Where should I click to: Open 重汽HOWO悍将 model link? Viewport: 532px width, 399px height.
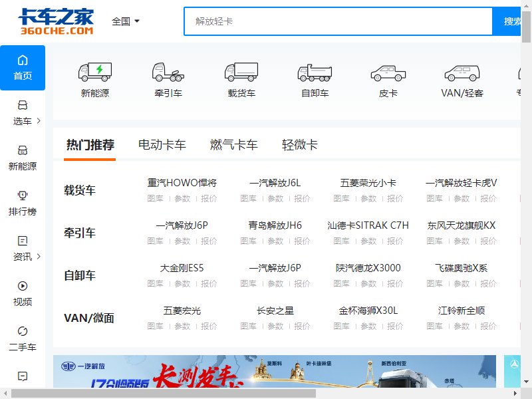(182, 183)
